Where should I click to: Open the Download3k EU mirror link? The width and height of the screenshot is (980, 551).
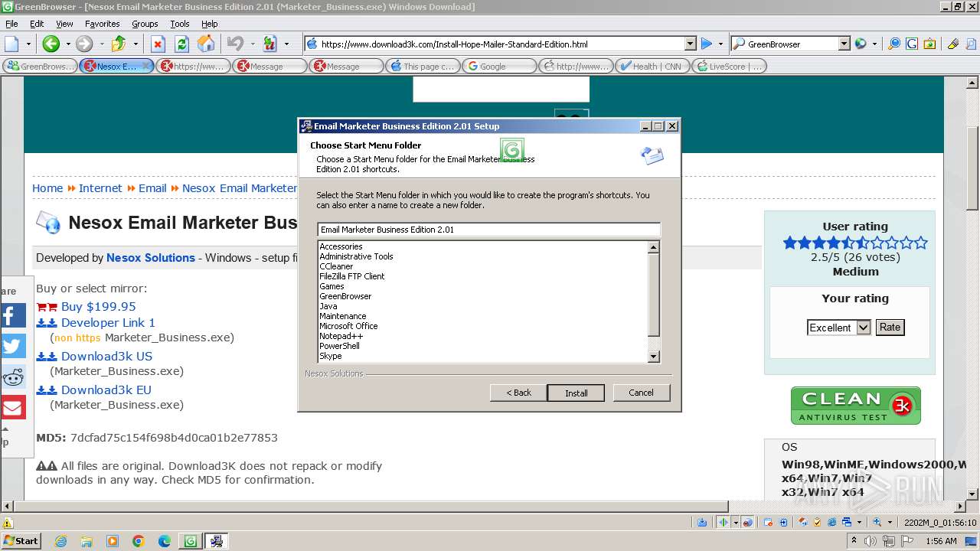click(106, 390)
